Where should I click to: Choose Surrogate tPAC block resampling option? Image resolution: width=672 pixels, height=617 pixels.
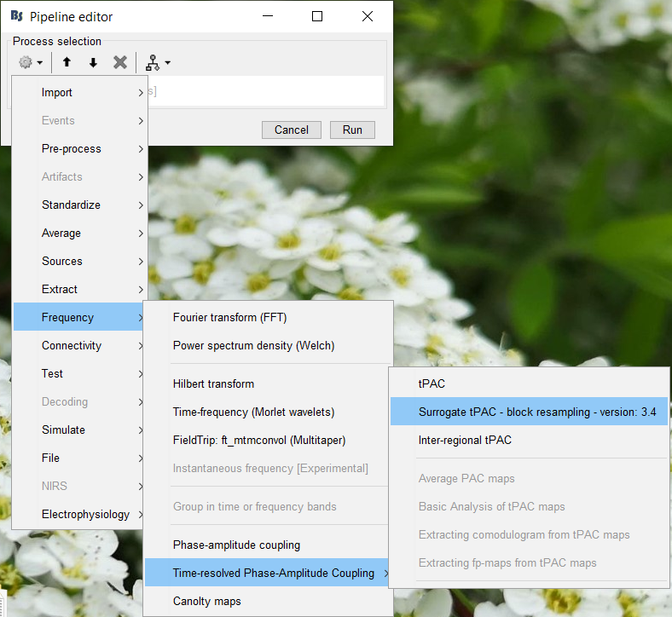coord(536,412)
